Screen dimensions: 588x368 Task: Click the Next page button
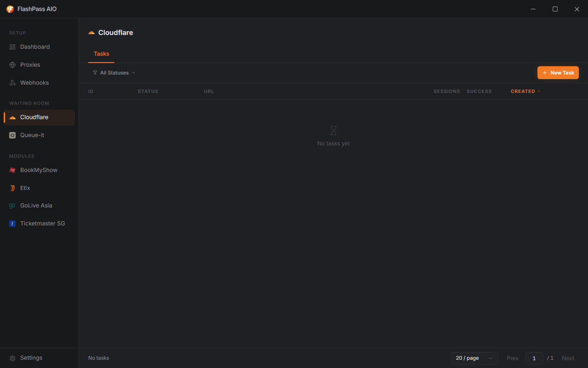(x=568, y=358)
